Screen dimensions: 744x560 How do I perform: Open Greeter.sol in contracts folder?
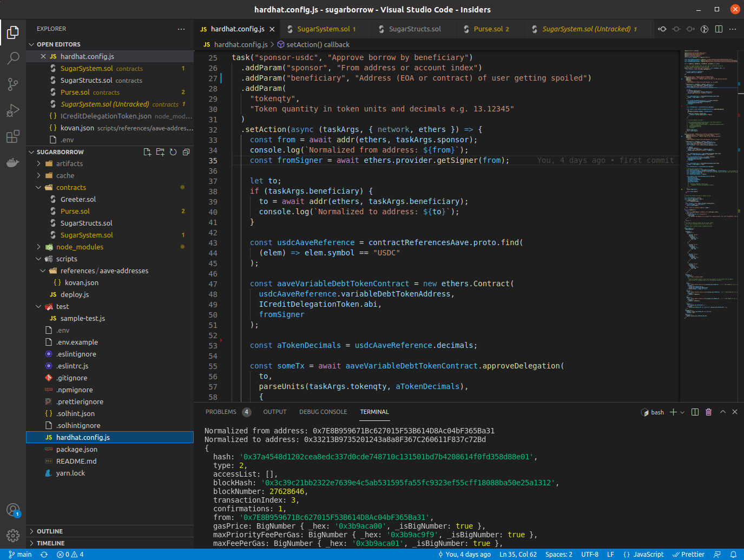(x=78, y=199)
